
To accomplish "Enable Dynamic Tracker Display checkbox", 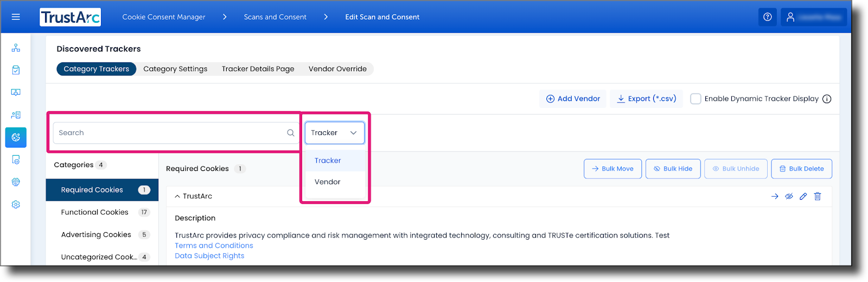I will click(x=695, y=99).
